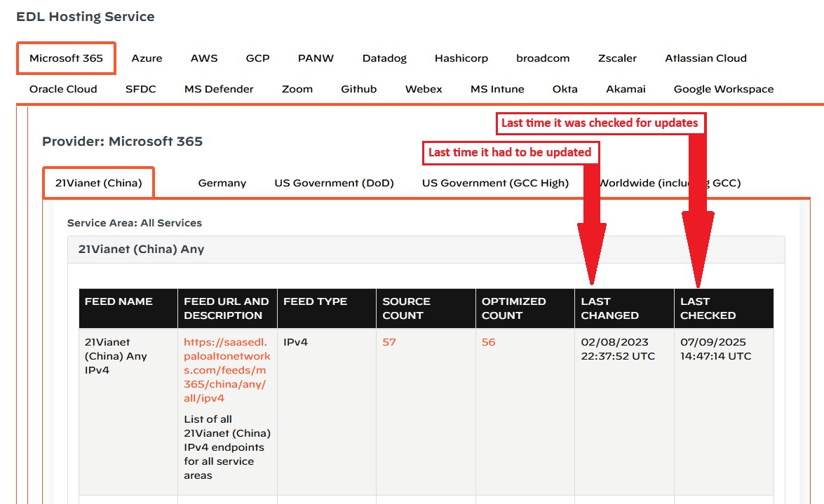Select the Okta provider tab
824x504 pixels.
point(565,89)
